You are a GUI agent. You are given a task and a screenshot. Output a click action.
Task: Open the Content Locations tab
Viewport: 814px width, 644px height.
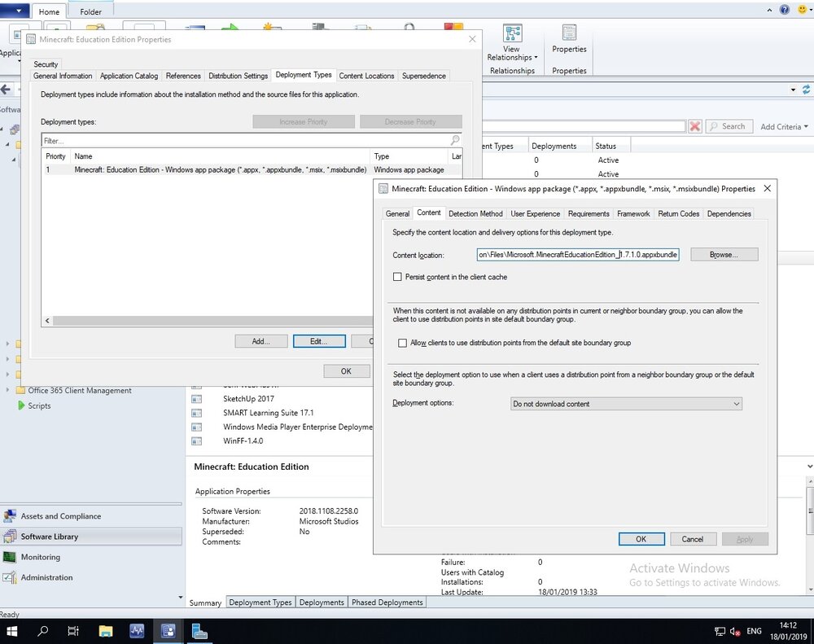click(x=366, y=75)
